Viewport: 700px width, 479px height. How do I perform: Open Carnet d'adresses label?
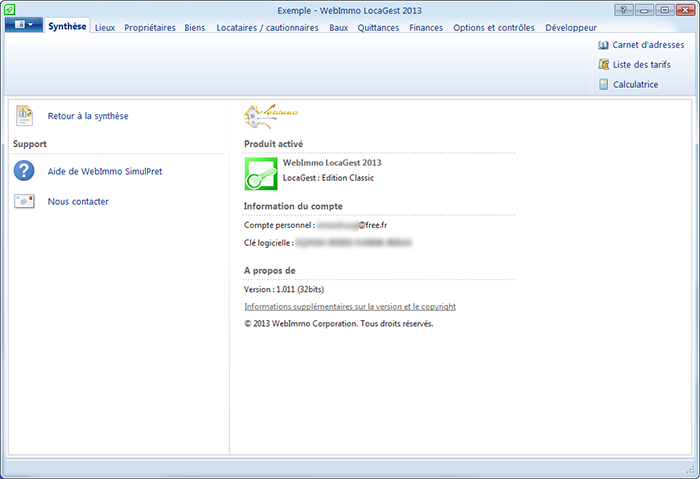point(648,45)
